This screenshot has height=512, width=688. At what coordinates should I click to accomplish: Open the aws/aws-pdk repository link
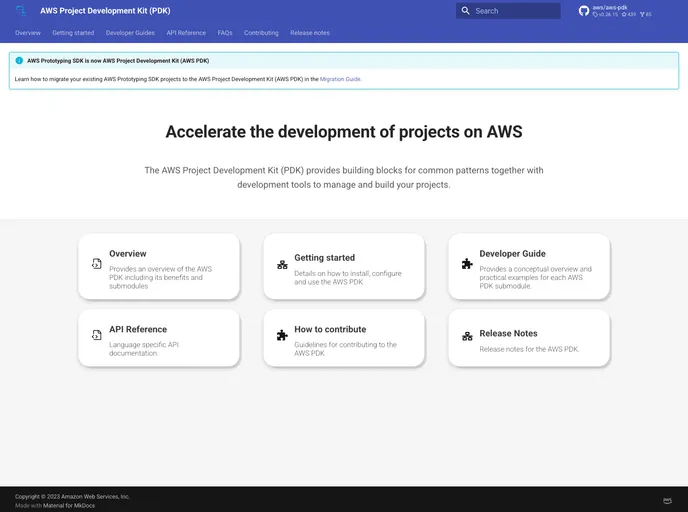610,7
